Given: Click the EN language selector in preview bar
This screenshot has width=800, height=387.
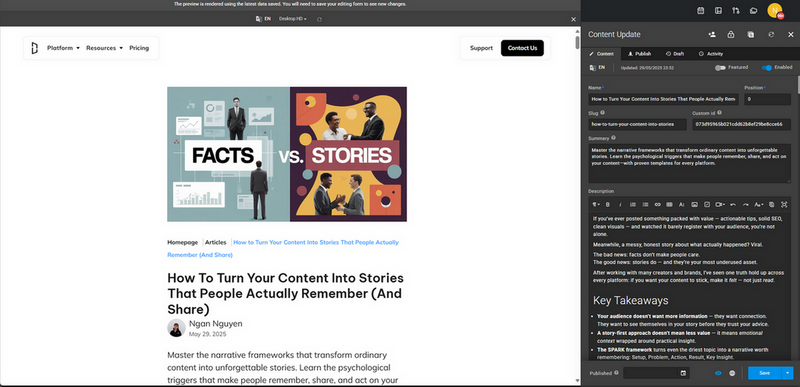Looking at the screenshot, I should coord(263,19).
